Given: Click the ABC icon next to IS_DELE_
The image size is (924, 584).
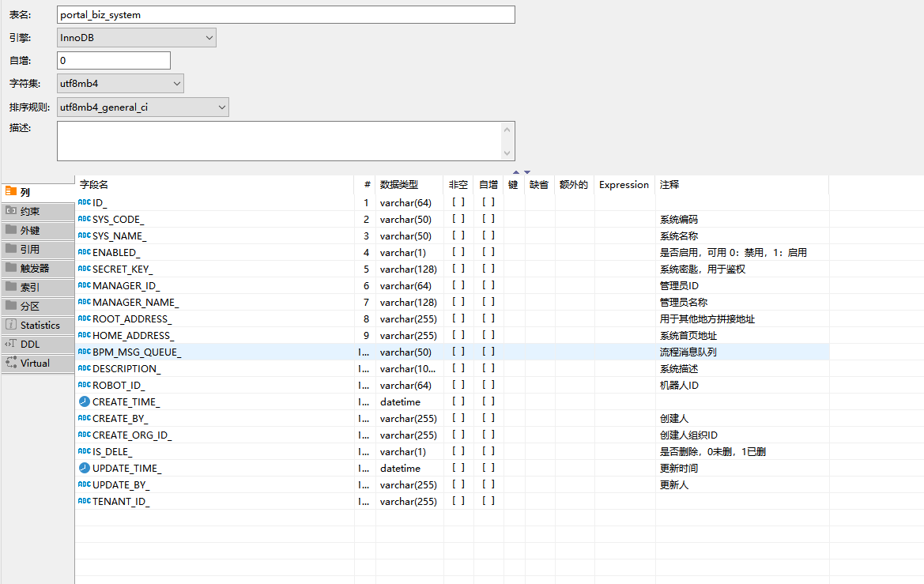Looking at the screenshot, I should point(85,451).
